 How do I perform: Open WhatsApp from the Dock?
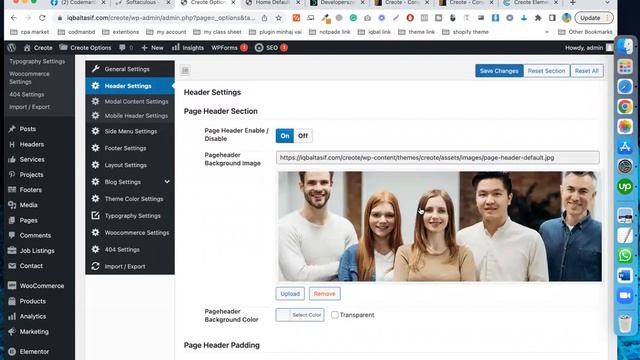(625, 255)
